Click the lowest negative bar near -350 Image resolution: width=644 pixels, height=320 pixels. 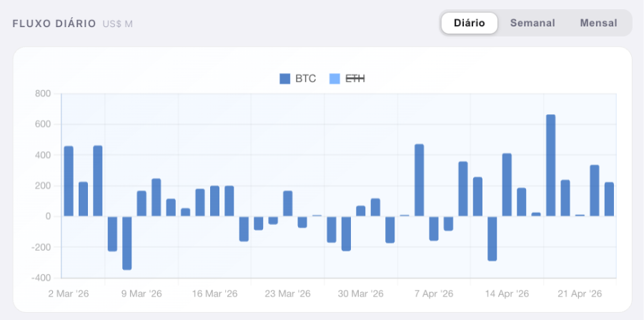(x=127, y=243)
